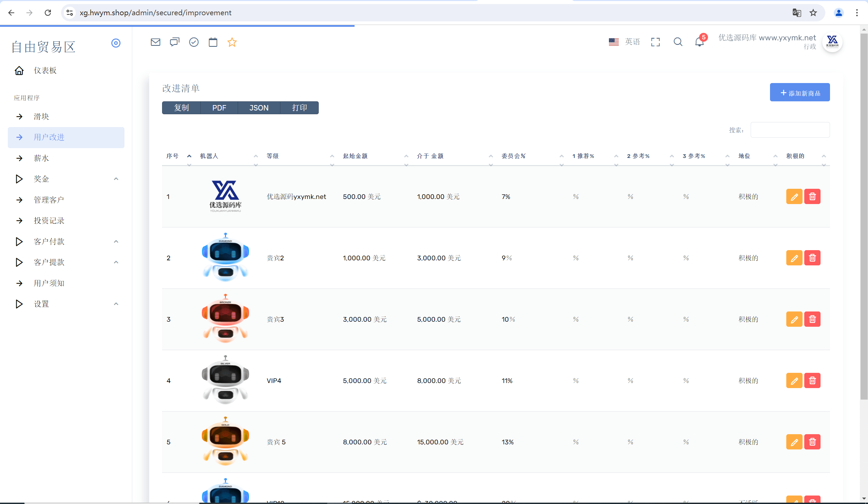Click the 打印 print button
The height and width of the screenshot is (504, 868).
[299, 108]
